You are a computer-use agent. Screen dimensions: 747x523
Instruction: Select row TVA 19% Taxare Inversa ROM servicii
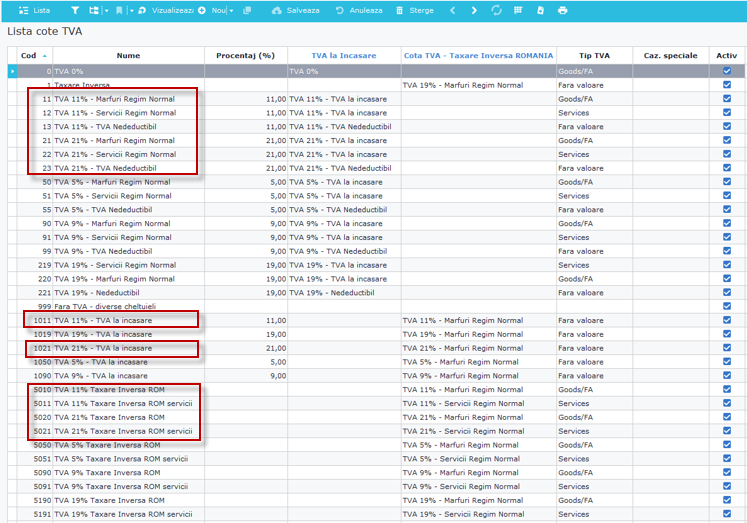(x=376, y=514)
